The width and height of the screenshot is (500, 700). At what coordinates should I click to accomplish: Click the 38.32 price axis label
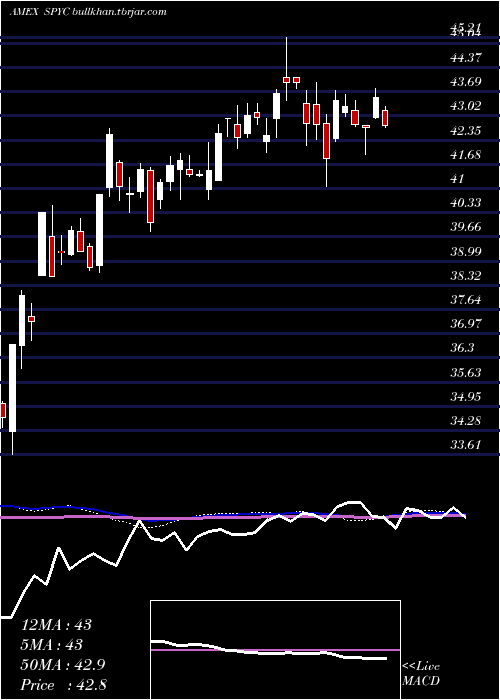[x=466, y=275]
